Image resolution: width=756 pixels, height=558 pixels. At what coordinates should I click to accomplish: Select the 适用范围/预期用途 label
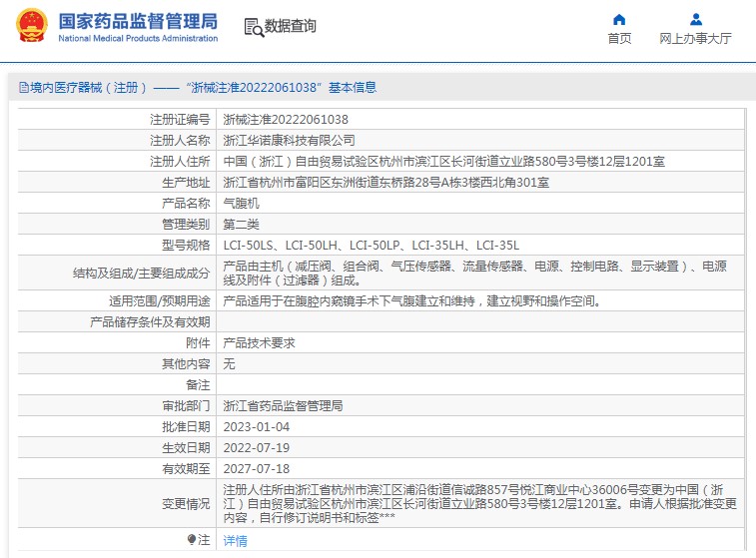pos(160,301)
